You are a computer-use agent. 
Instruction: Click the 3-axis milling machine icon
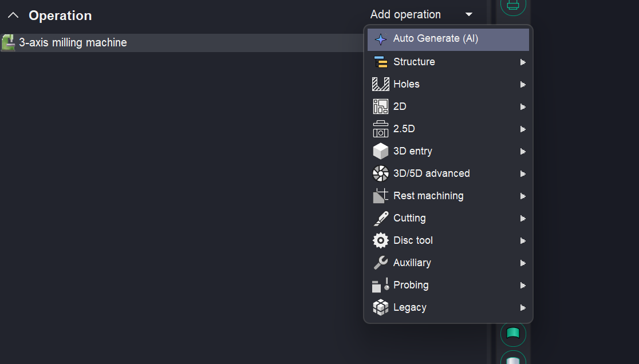pyautogui.click(x=8, y=42)
